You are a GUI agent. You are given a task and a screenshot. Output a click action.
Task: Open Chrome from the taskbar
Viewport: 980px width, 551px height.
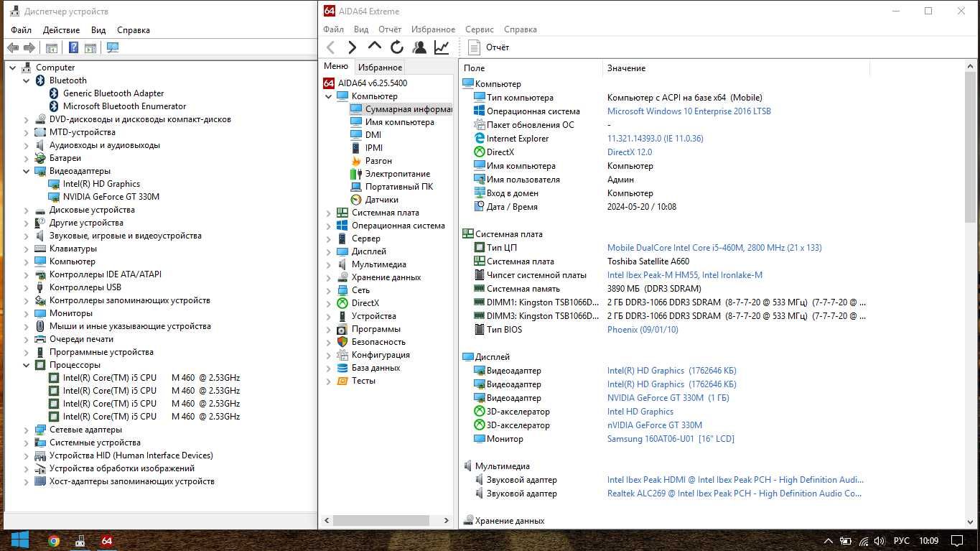point(54,541)
